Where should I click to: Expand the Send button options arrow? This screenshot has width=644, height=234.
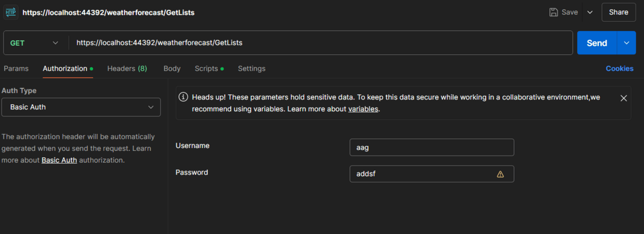(627, 43)
